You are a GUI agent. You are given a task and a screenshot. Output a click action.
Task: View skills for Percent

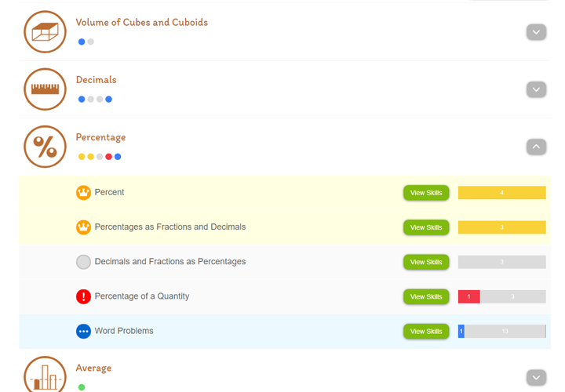(x=426, y=193)
